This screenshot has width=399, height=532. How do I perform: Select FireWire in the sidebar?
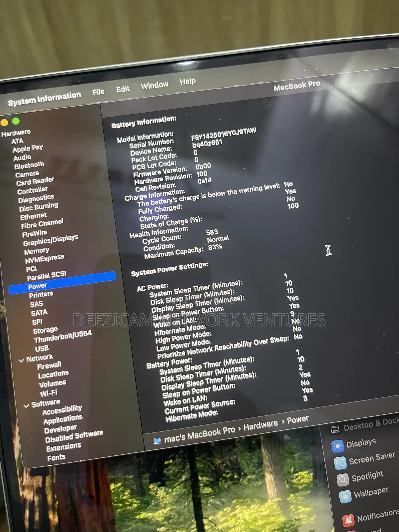(35, 234)
